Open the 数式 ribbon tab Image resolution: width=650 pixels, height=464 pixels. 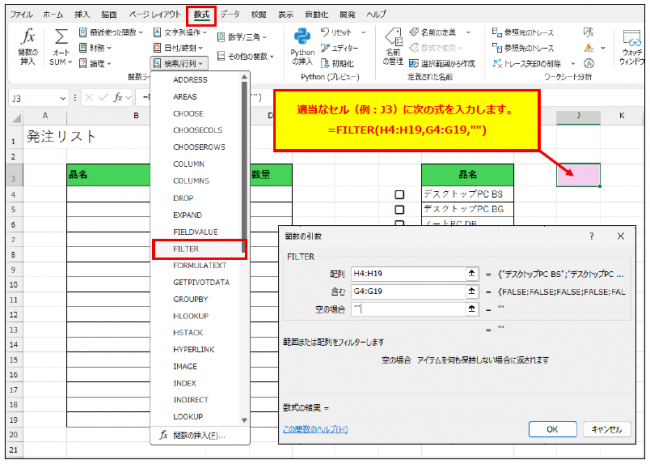pyautogui.click(x=202, y=16)
